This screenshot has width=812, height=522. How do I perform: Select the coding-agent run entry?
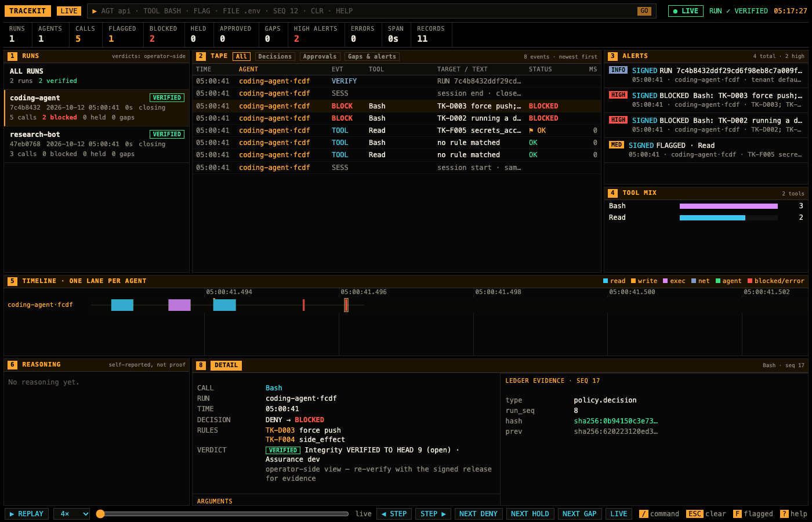click(x=97, y=108)
